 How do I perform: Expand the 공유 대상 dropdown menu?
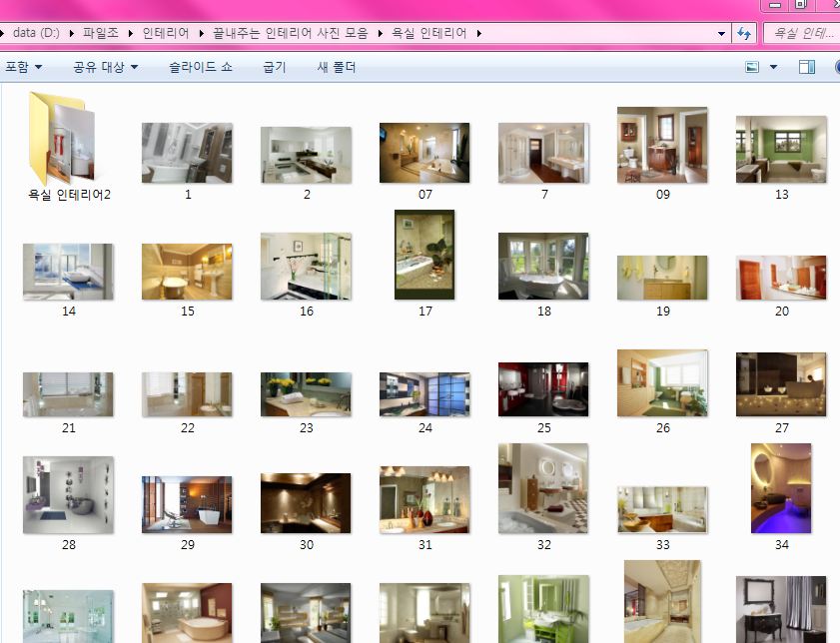[x=106, y=67]
